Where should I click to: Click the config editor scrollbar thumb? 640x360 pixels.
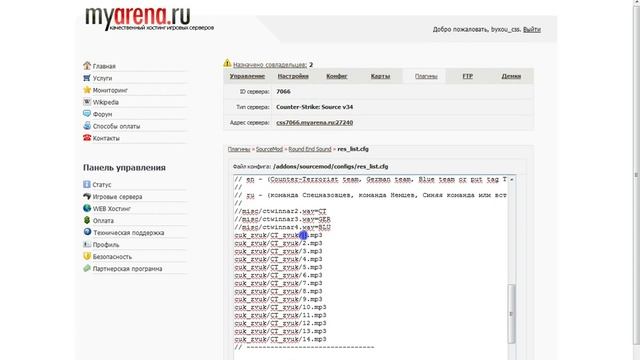click(x=511, y=313)
